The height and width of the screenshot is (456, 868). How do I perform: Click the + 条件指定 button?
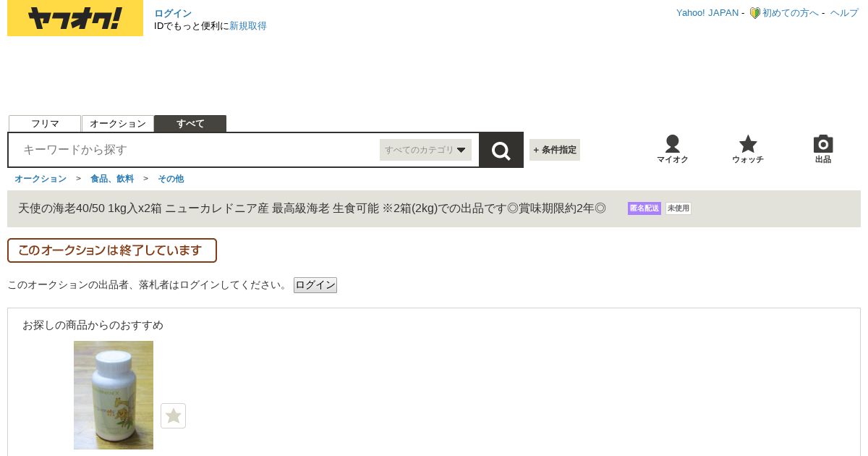point(555,150)
